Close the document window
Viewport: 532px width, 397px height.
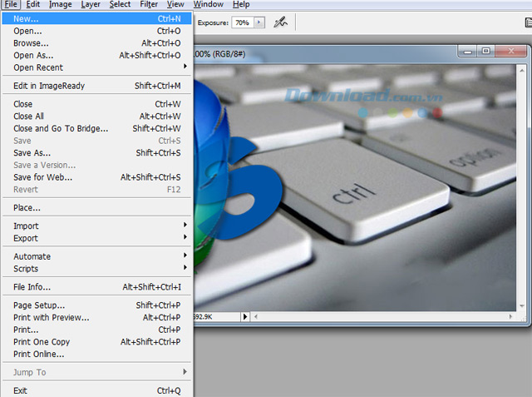click(x=511, y=52)
